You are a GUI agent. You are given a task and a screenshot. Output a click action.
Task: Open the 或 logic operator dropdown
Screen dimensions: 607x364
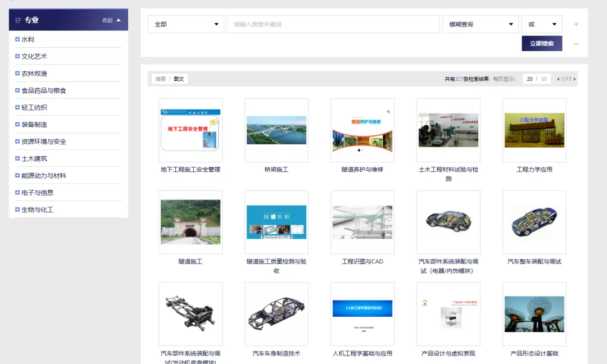pyautogui.click(x=542, y=24)
